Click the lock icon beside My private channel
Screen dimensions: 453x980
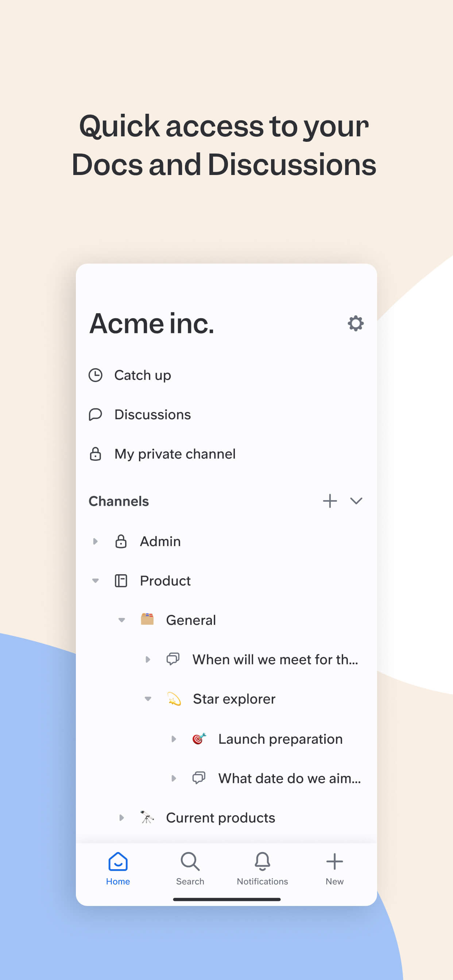pyautogui.click(x=95, y=454)
